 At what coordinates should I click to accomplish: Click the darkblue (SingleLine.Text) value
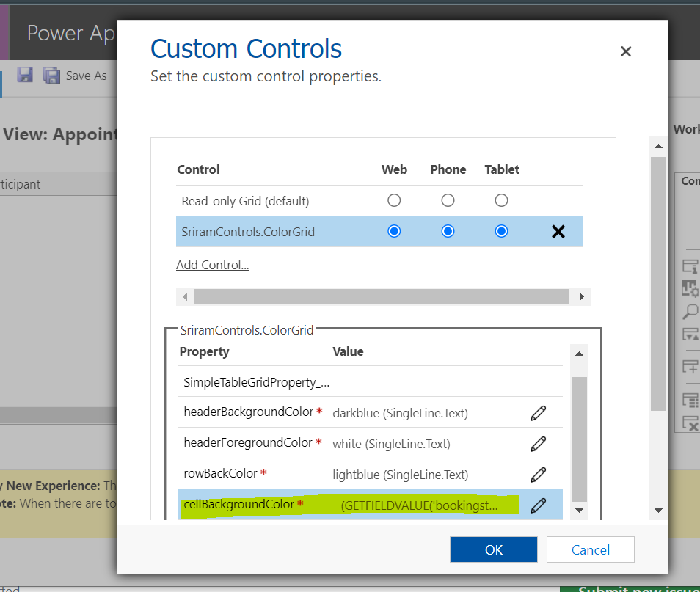[x=401, y=413]
